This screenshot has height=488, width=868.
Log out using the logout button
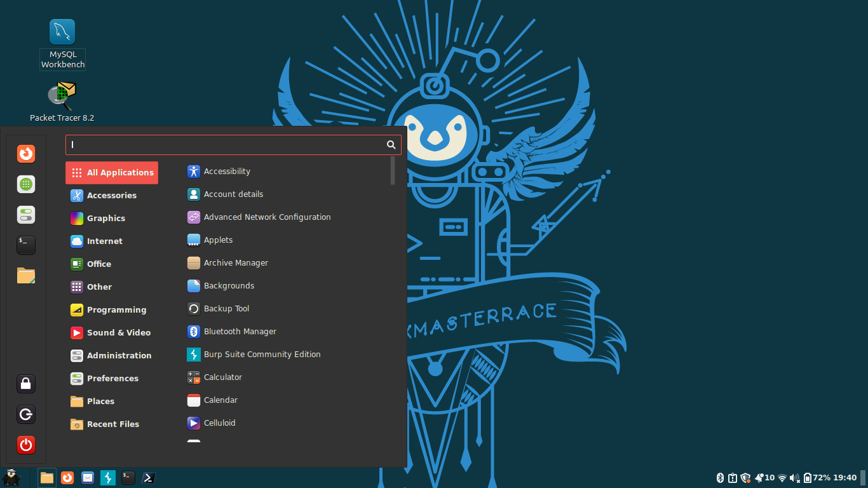tap(26, 414)
